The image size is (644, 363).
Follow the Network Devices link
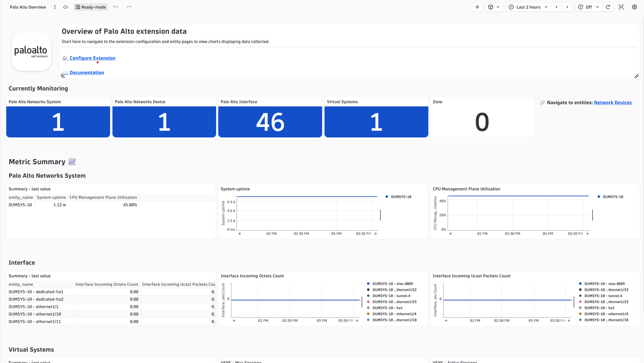pyautogui.click(x=613, y=103)
